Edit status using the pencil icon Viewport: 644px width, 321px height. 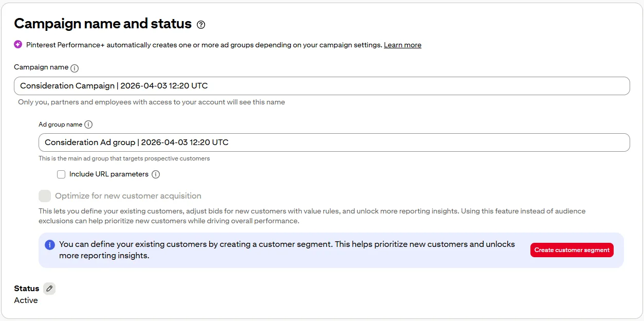(x=49, y=289)
